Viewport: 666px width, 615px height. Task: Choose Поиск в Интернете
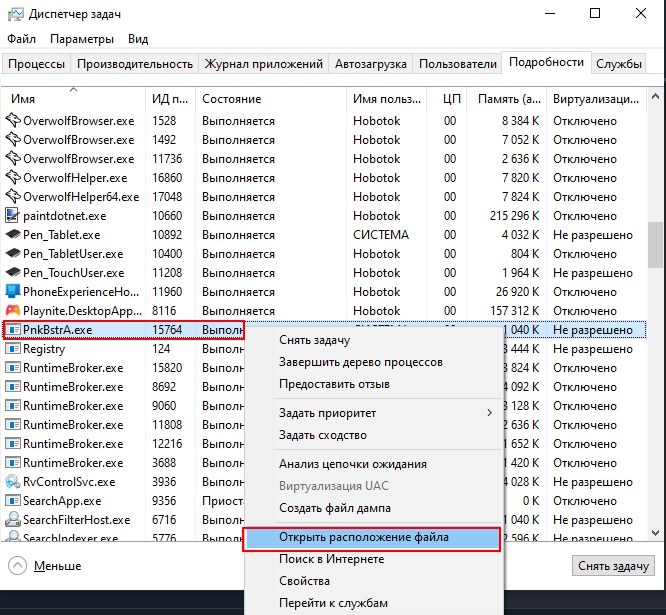tap(374, 559)
